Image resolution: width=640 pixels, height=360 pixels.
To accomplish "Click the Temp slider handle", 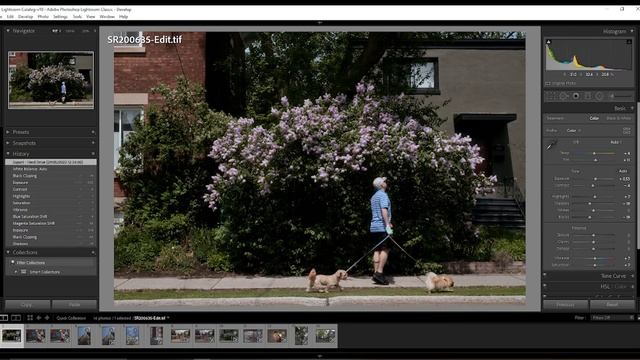I will pyautogui.click(x=594, y=153).
